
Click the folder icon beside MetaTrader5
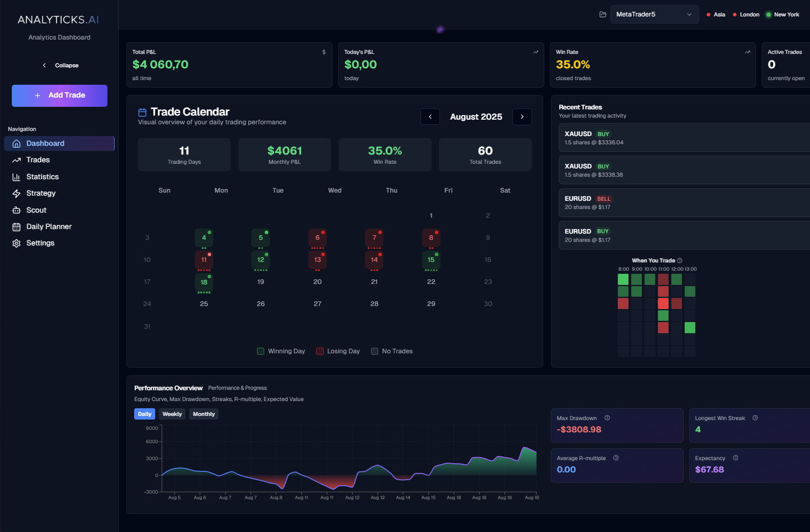click(603, 14)
